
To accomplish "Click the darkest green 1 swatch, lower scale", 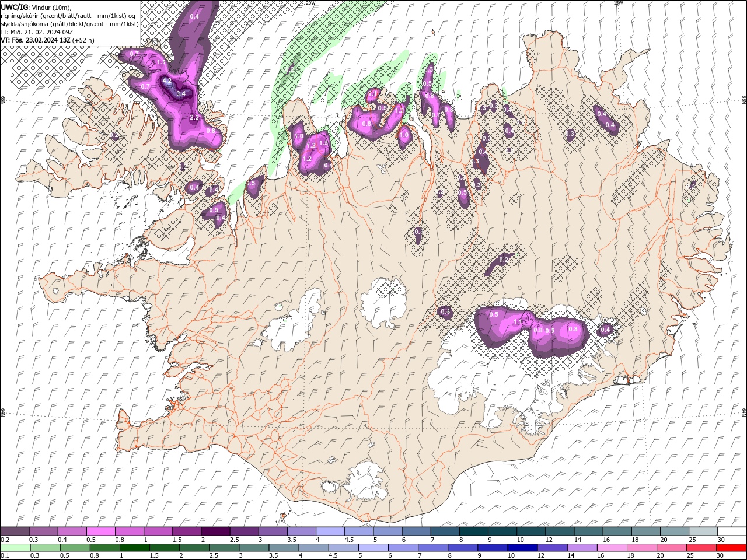I will click(134, 548).
